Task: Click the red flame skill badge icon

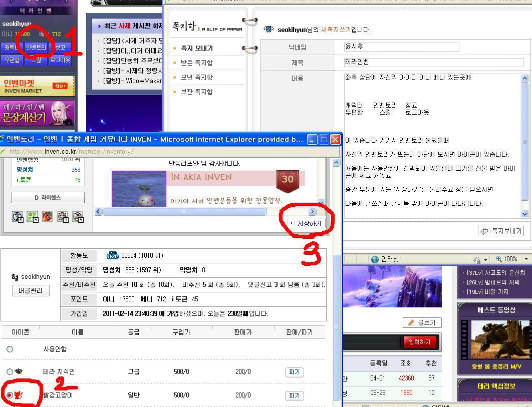Action: coord(48,217)
